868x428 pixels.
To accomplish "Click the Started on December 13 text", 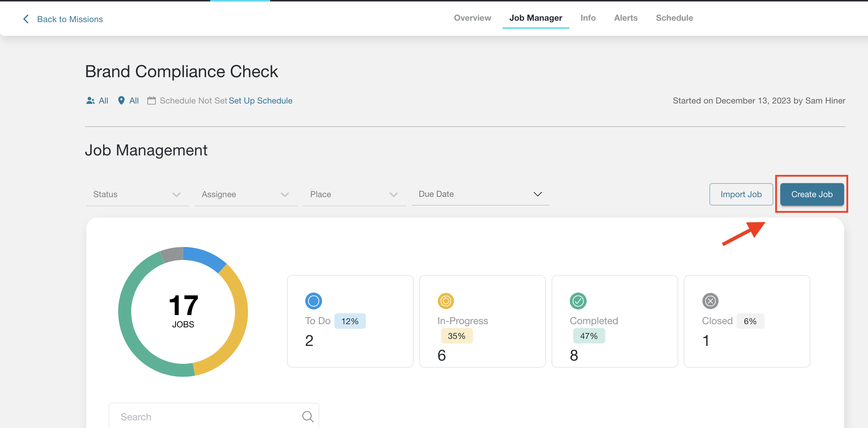I will coord(759,101).
